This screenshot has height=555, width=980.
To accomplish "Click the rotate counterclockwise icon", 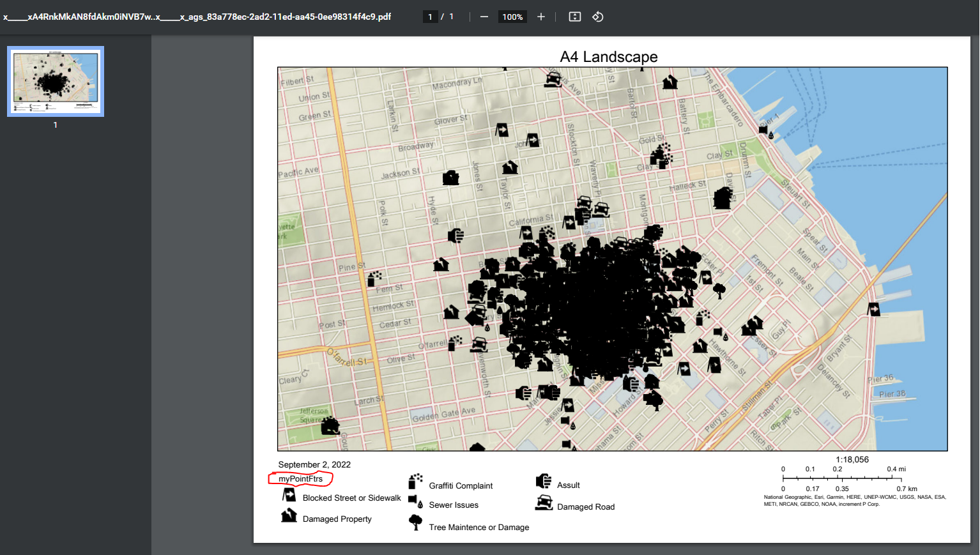I will click(x=598, y=17).
